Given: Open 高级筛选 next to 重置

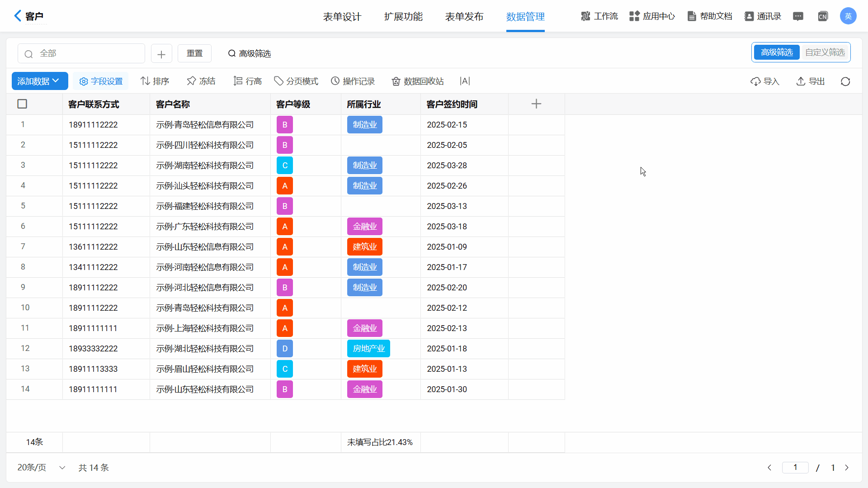Looking at the screenshot, I should (250, 54).
